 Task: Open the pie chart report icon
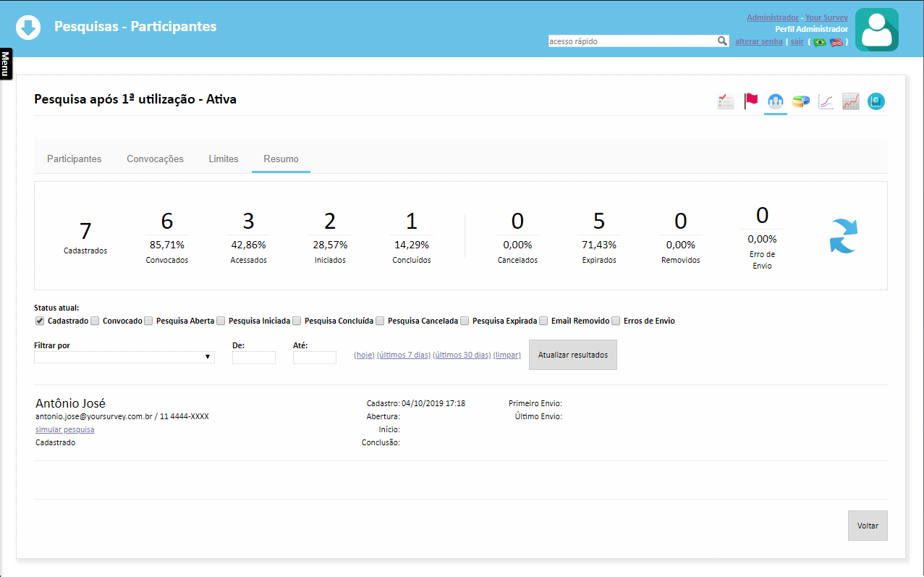pos(800,101)
